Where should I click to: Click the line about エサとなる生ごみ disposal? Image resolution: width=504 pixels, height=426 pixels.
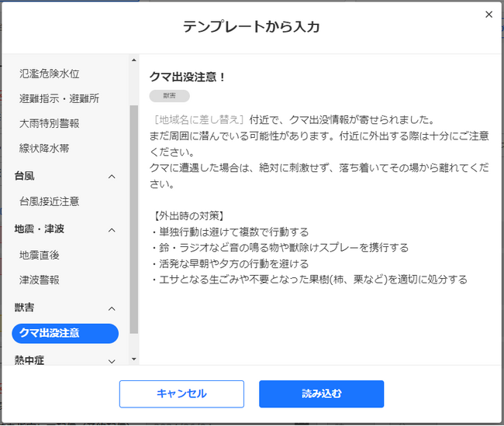(x=310, y=280)
